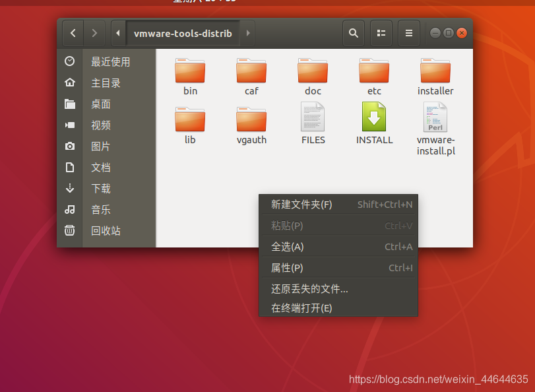Click the 'bin' folder name label
Viewport: 535px width, 392px height.
coord(191,91)
